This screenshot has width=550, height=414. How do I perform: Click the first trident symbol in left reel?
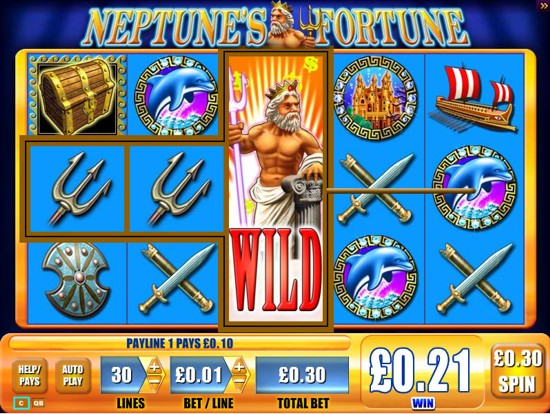[x=77, y=188]
